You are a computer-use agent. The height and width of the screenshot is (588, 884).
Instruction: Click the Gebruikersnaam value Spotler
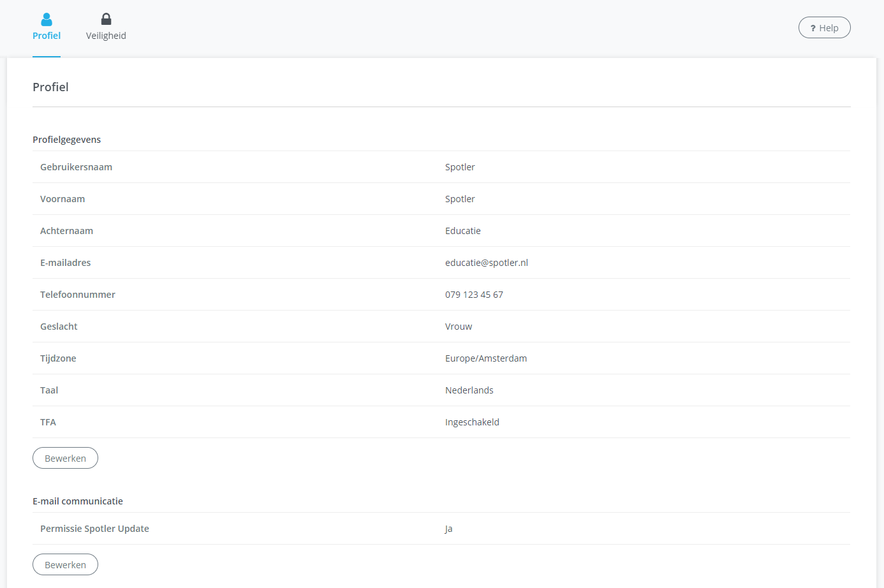(460, 167)
